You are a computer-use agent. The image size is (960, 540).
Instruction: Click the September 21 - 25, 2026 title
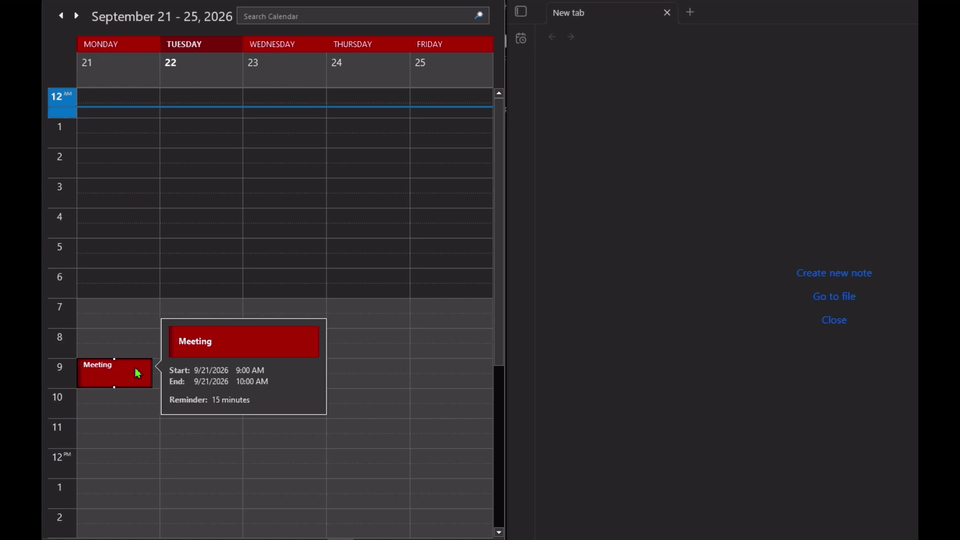click(162, 17)
